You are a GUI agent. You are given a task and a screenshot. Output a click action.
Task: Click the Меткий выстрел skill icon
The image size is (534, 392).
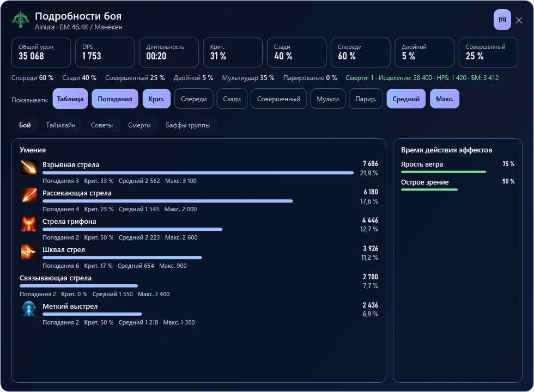[28, 309]
